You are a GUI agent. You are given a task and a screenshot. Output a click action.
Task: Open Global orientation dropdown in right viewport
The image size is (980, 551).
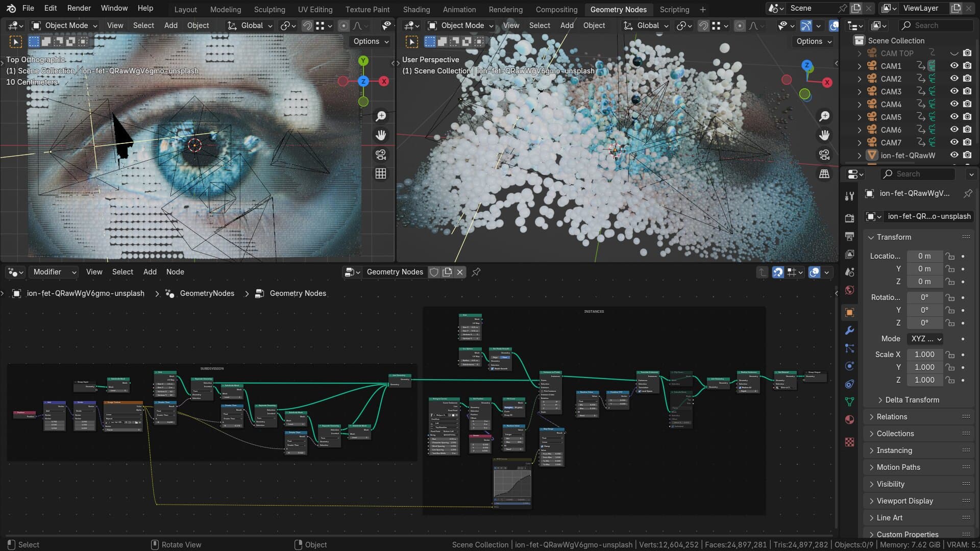point(646,26)
